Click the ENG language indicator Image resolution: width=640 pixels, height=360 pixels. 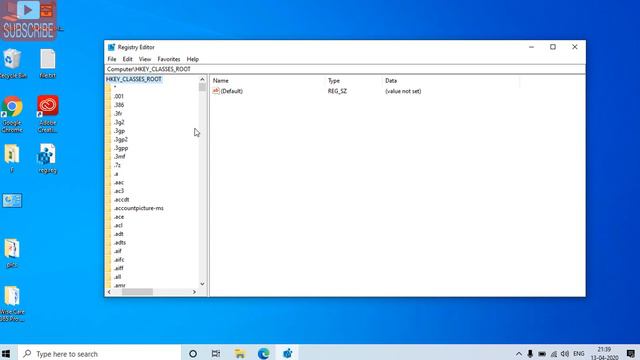[579, 353]
